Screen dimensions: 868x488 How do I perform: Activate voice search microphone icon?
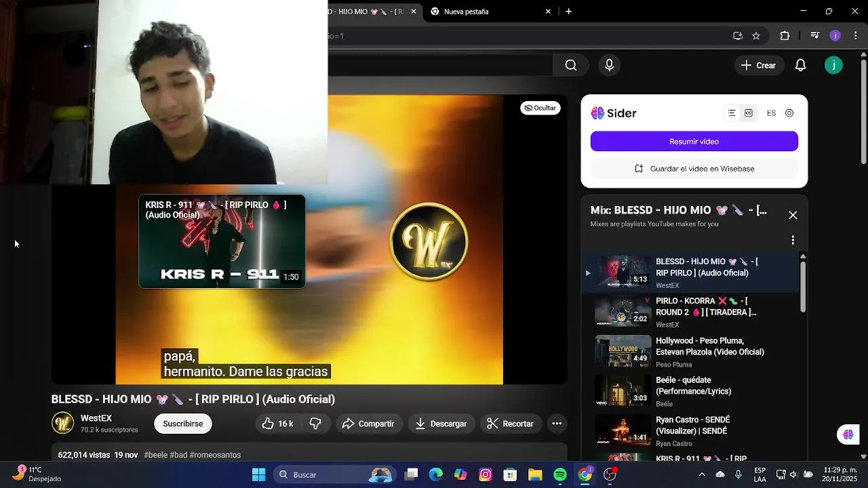(609, 65)
